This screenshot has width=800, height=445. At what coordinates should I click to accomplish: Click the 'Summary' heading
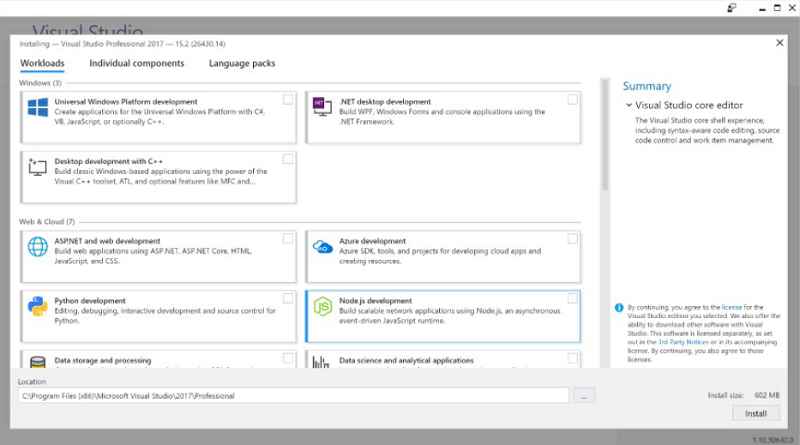pos(646,86)
